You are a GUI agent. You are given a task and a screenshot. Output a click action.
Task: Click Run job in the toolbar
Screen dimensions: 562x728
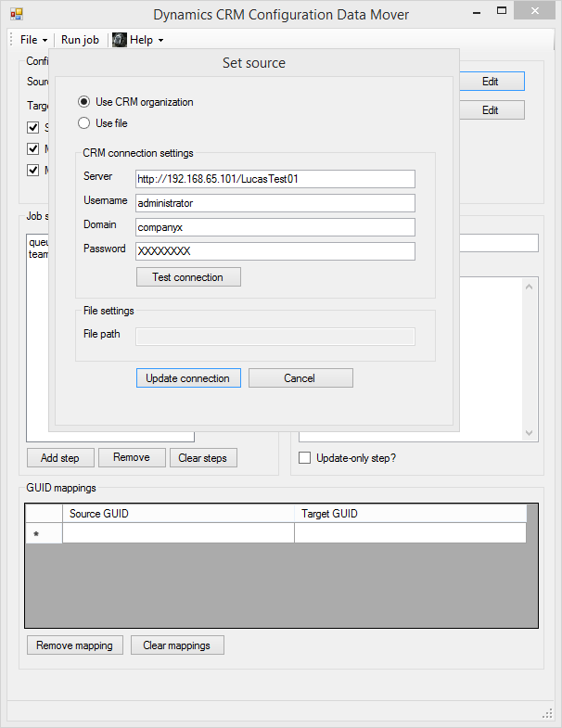pyautogui.click(x=80, y=40)
